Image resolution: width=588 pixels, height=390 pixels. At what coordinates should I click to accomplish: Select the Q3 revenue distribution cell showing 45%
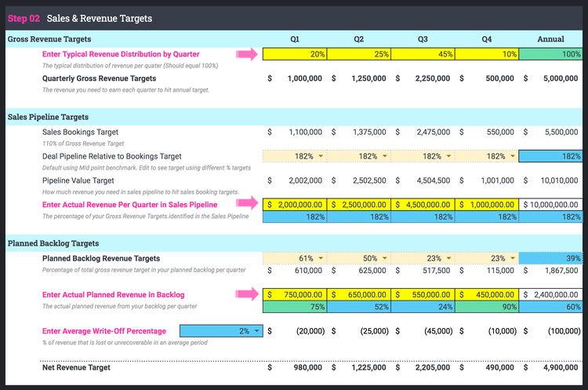click(x=423, y=54)
